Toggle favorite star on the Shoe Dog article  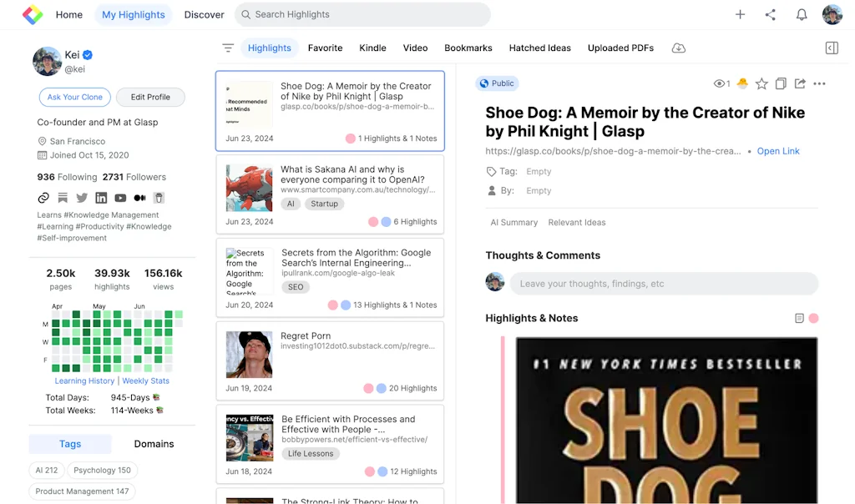point(761,83)
